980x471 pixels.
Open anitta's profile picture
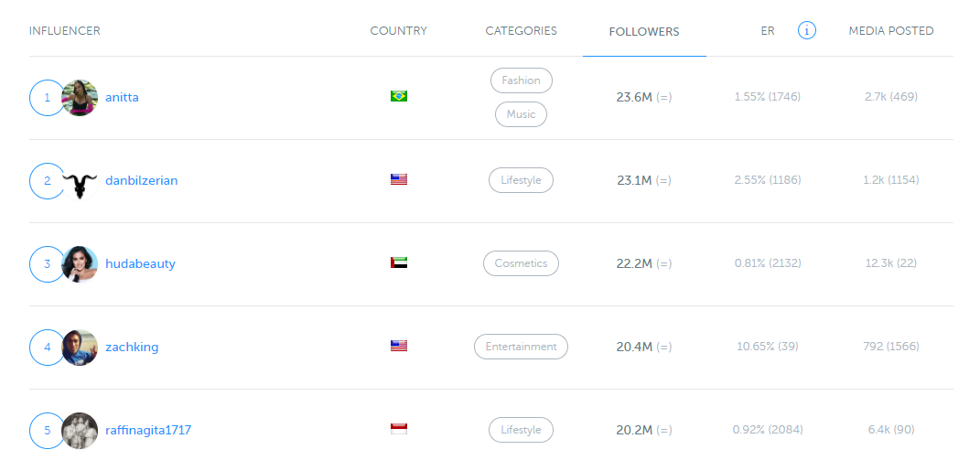pyautogui.click(x=80, y=98)
